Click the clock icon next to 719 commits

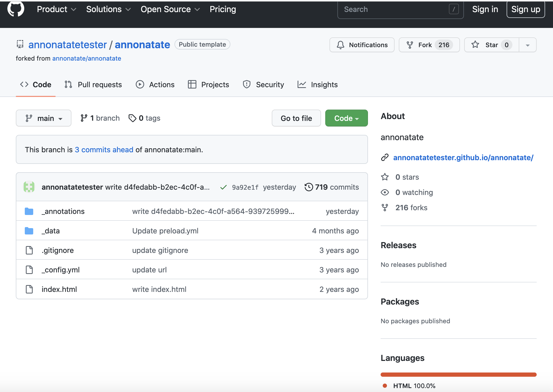click(309, 187)
